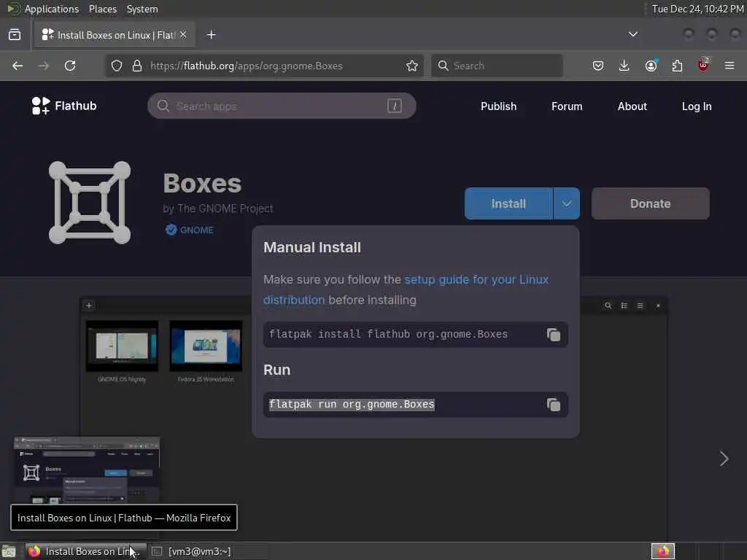Click the Fedora Workstation thumbnail
Viewport: 747px width, 560px height.
point(206,346)
